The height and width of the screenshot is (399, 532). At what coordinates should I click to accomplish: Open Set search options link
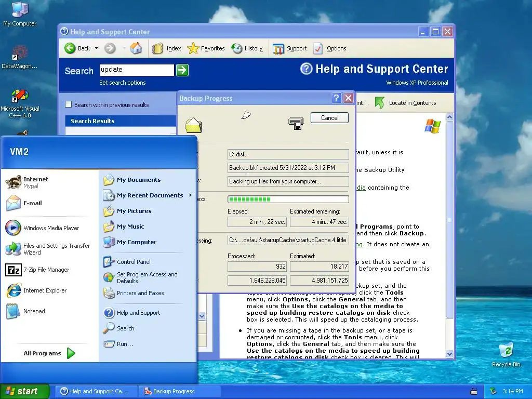pyautogui.click(x=123, y=83)
